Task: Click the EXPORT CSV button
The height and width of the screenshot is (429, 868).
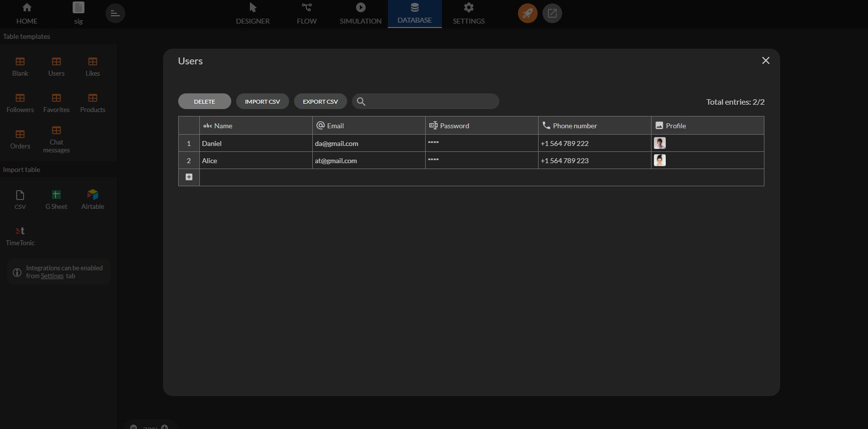Action: (321, 101)
